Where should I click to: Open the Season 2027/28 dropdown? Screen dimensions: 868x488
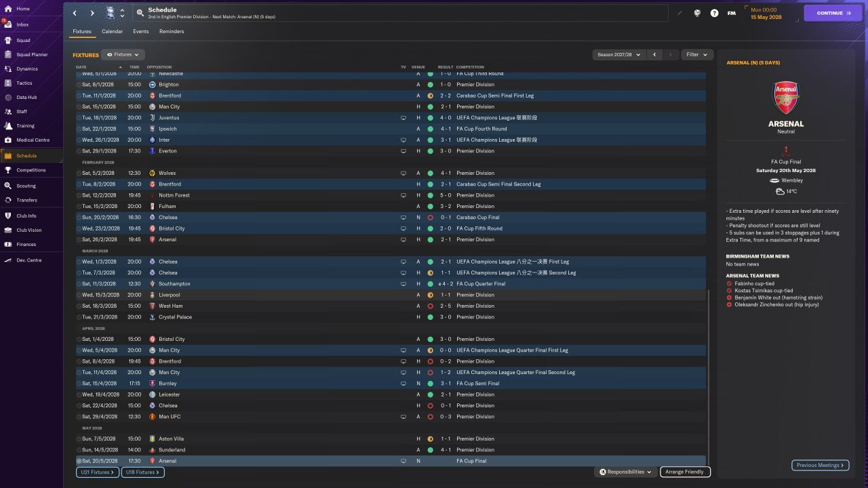(618, 54)
